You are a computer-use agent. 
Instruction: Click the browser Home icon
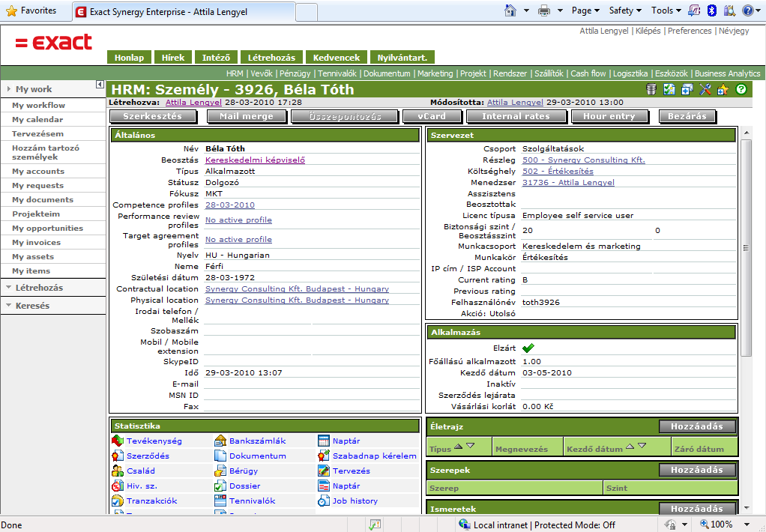(x=510, y=10)
